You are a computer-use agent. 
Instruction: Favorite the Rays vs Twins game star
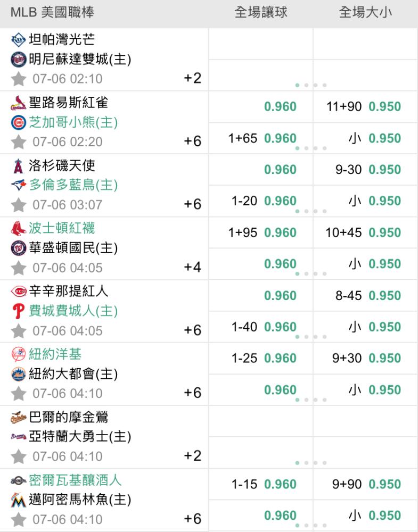point(19,79)
